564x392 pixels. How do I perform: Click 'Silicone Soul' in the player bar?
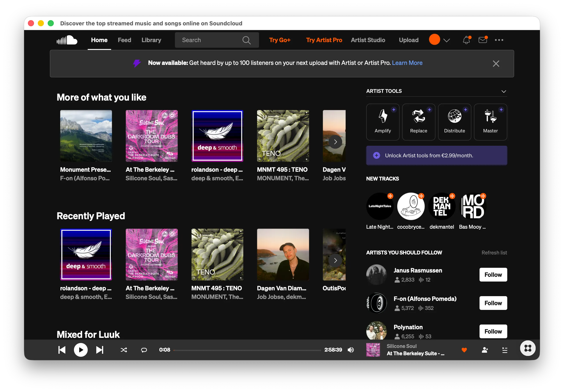401,346
